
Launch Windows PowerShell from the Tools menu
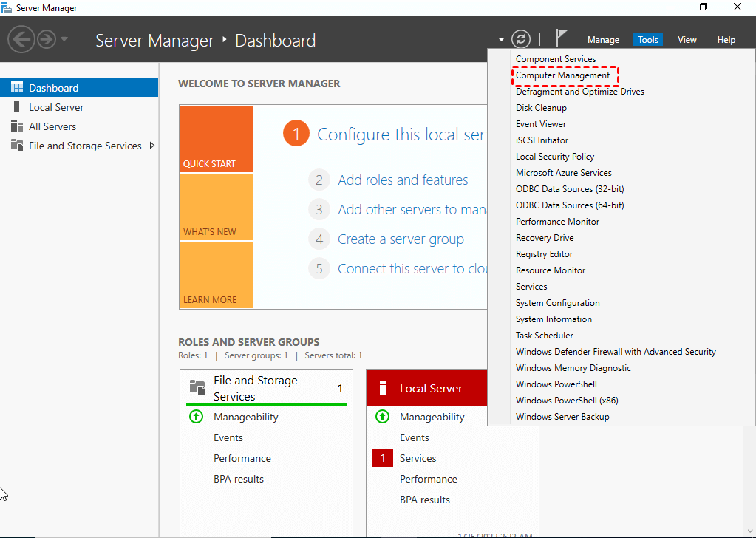556,384
